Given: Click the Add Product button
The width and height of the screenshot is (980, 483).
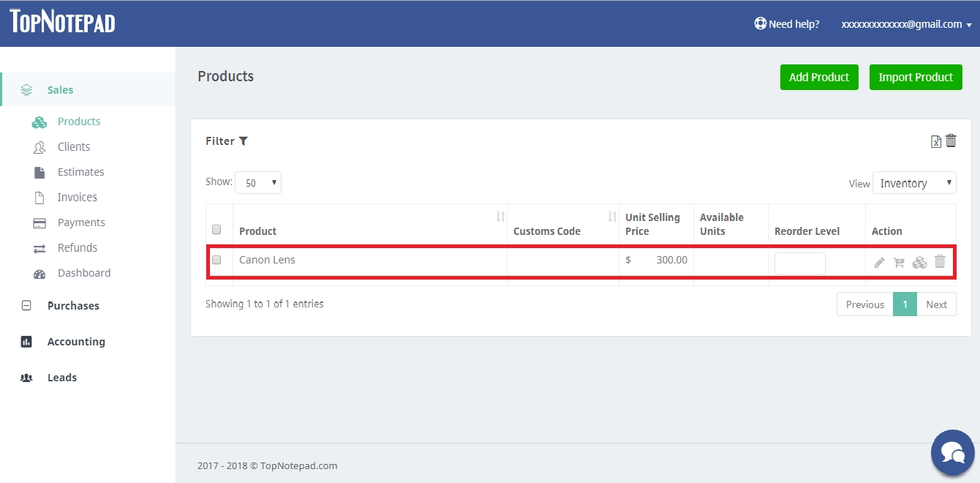Looking at the screenshot, I should coord(819,77).
